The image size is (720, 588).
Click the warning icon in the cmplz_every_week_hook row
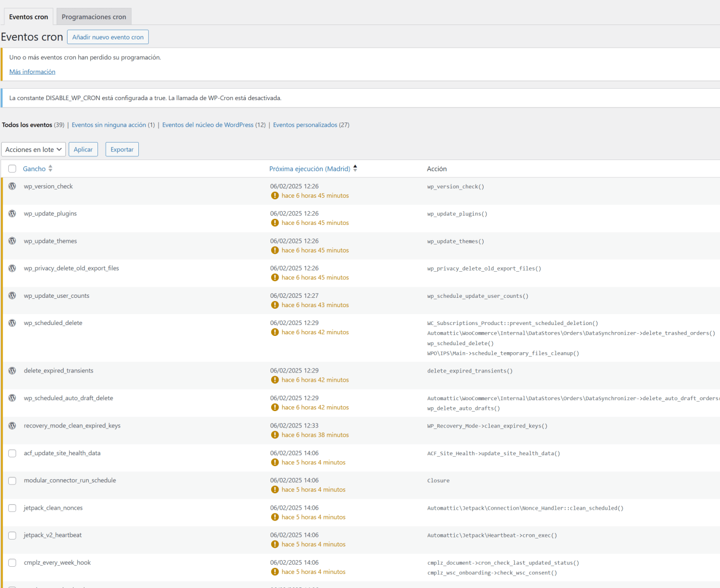coord(275,572)
